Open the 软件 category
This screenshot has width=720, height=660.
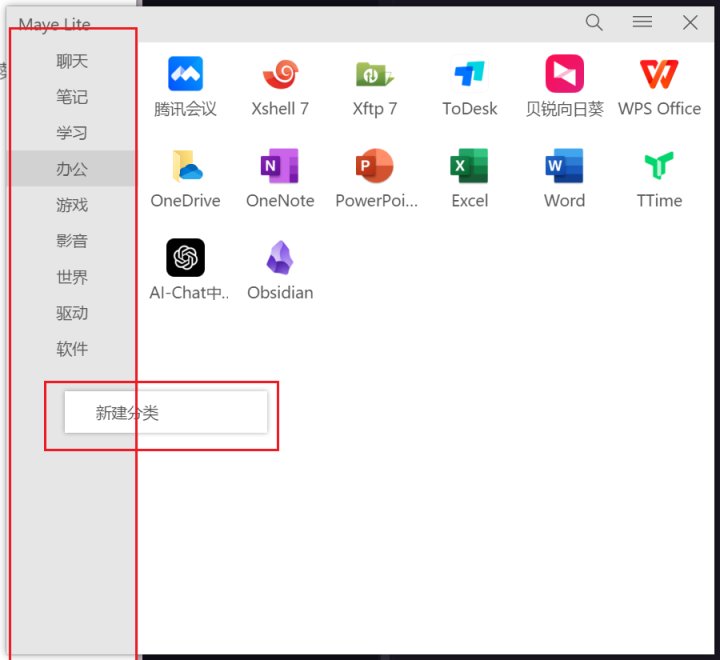tap(72, 349)
